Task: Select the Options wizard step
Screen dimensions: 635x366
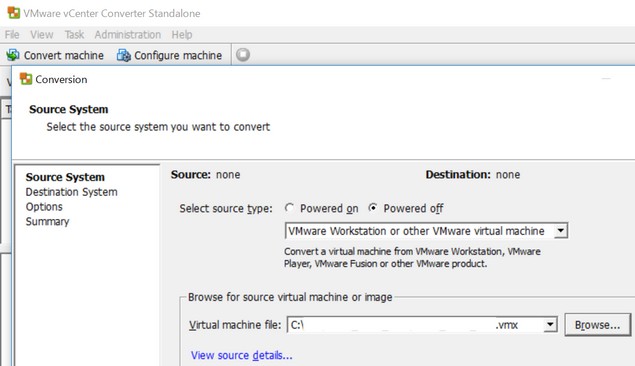Action: coord(44,207)
